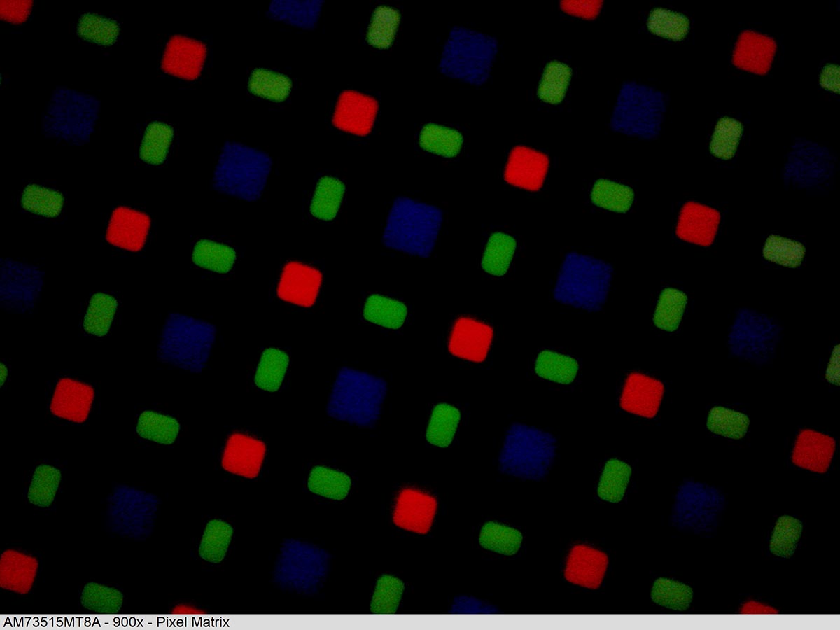Screen dimensions: 840x630
Task: Click the partially cut-off red subpixel in top-left corner
Action: [14, 9]
